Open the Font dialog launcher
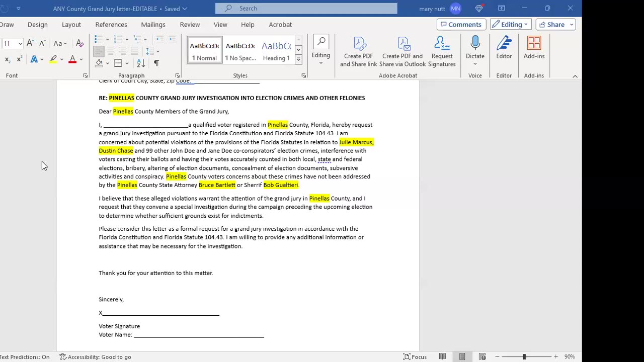Screen dimensions: 644x362 [x=86, y=76]
